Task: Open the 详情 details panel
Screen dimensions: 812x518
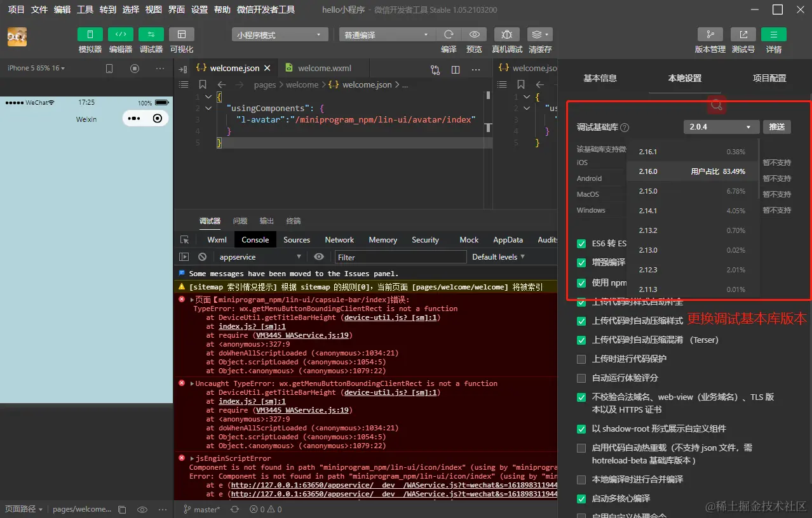Action: 773,34
